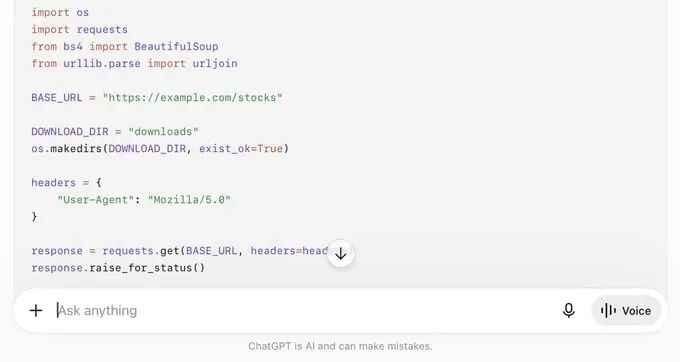This screenshot has height=362, width=680.
Task: Click the plus attach icon
Action: click(36, 310)
